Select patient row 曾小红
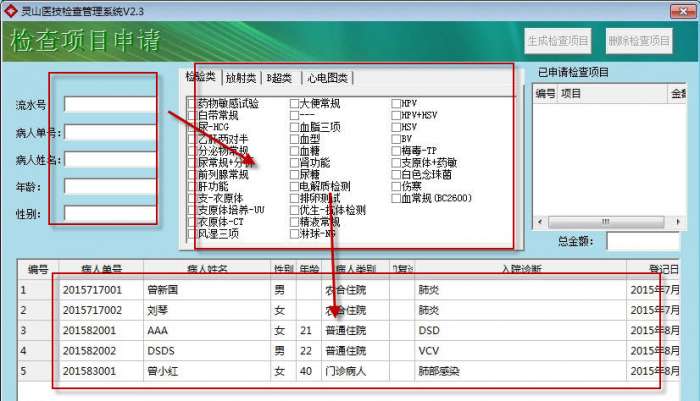The height and width of the screenshot is (401, 700). coord(348,371)
